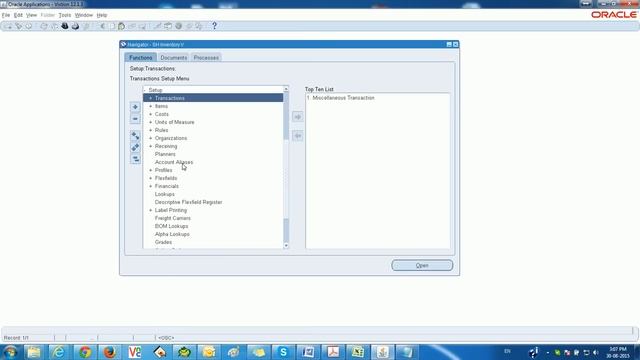Viewport: 640px width, 360px height.
Task: Click the Expand All navigator button
Action: pos(135,147)
